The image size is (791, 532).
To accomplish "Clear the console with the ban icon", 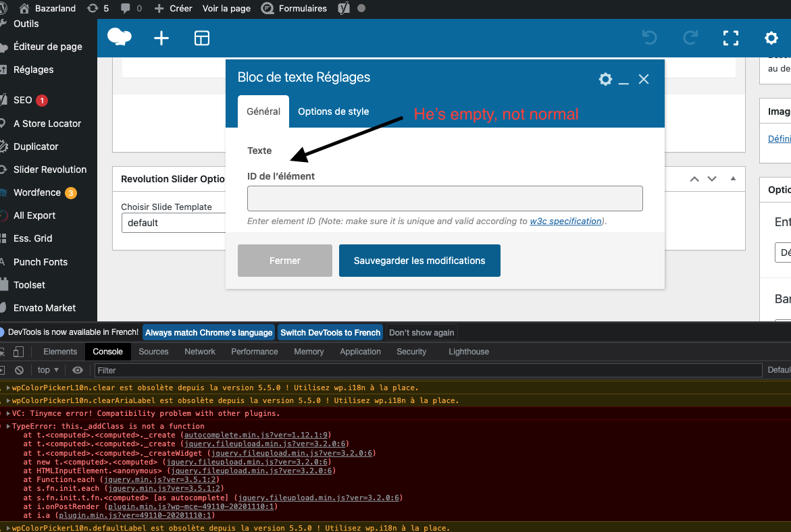I will (x=19, y=370).
